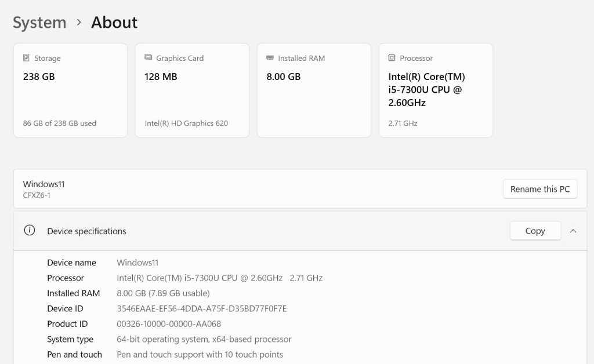
Task: Click the breadcrumb chevron after System
Action: click(79, 23)
